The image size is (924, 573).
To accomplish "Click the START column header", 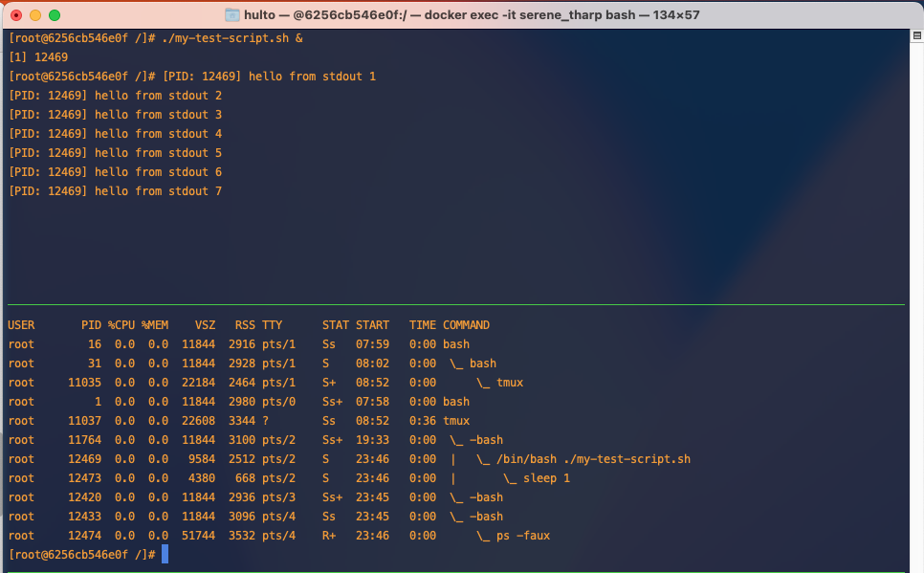I will click(x=372, y=325).
